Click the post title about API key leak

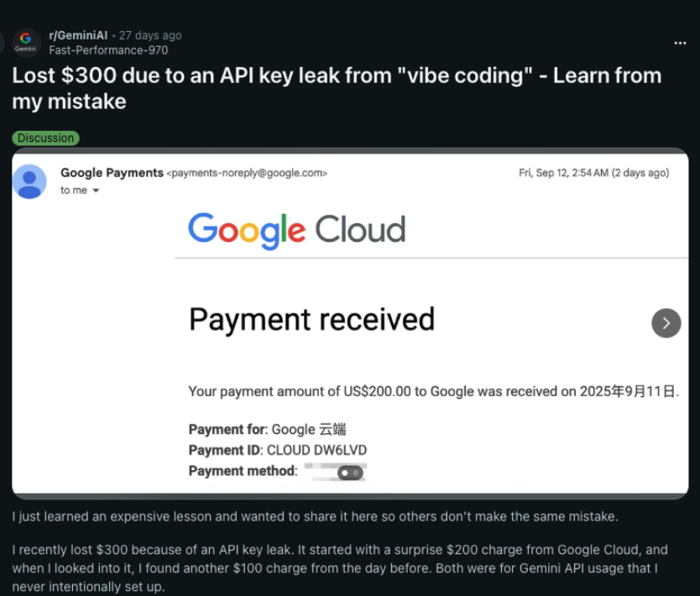click(336, 88)
